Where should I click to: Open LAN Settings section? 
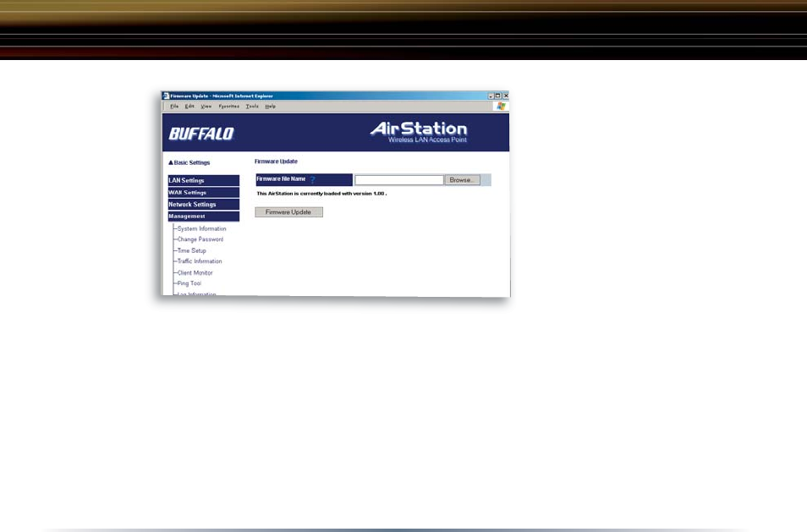203,181
